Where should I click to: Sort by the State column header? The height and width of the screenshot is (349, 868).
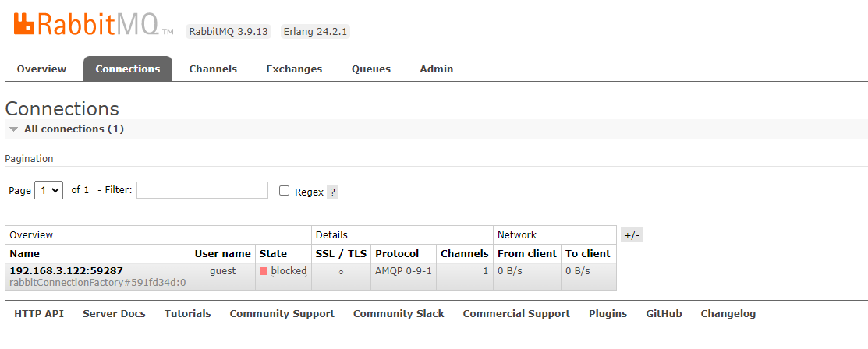point(274,253)
